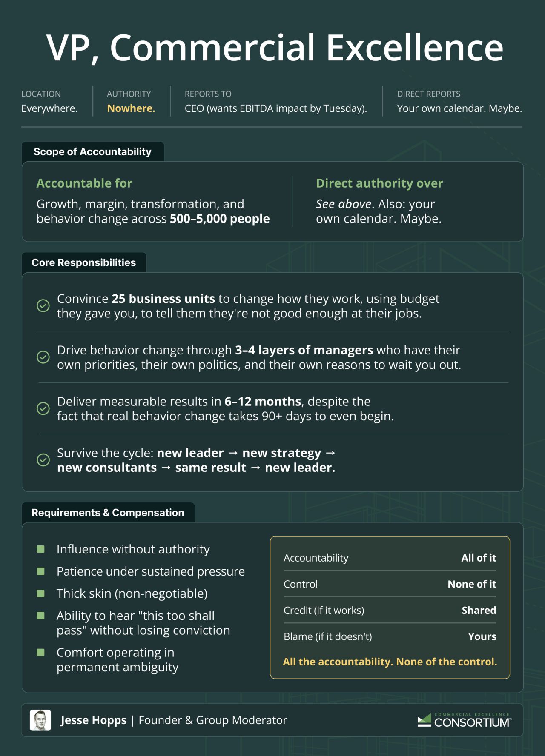Click green square bullet beside 'Influence without authority'

pyautogui.click(x=41, y=549)
